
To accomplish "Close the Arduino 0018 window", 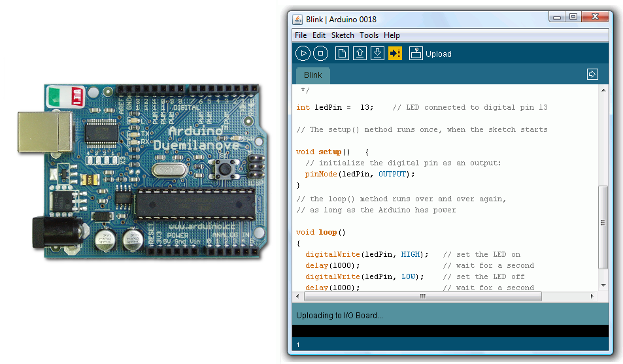I will [x=595, y=17].
